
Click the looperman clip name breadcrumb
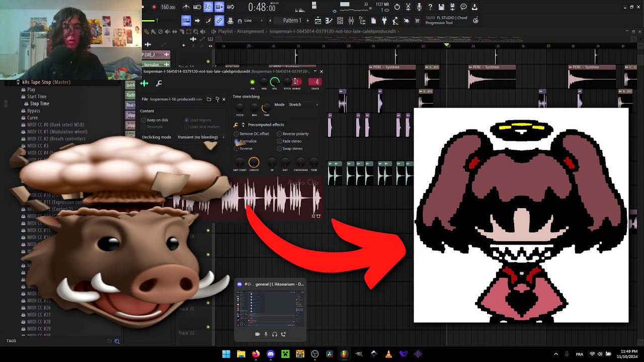click(333, 31)
